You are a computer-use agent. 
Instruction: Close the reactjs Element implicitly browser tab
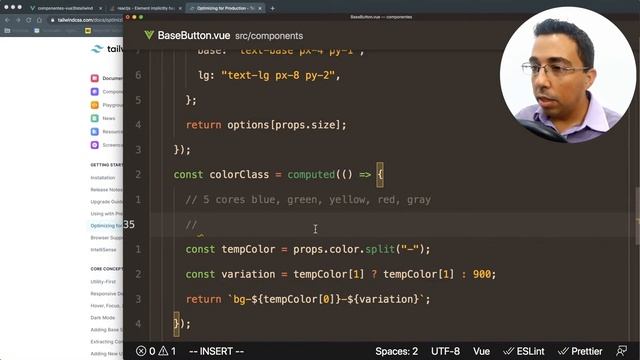(x=180, y=8)
